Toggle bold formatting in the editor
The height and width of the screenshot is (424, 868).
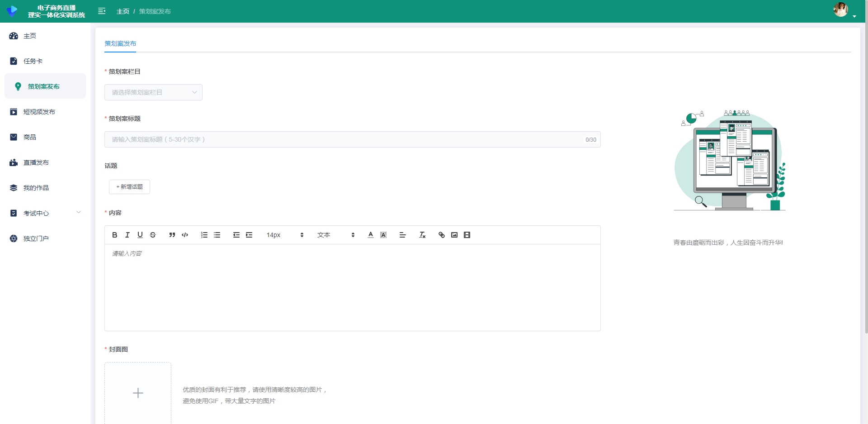115,235
